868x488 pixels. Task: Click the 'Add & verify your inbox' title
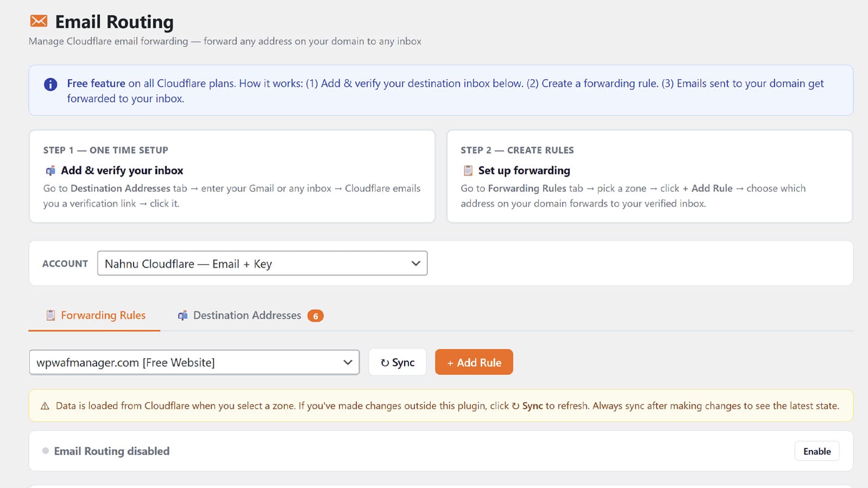pyautogui.click(x=122, y=170)
